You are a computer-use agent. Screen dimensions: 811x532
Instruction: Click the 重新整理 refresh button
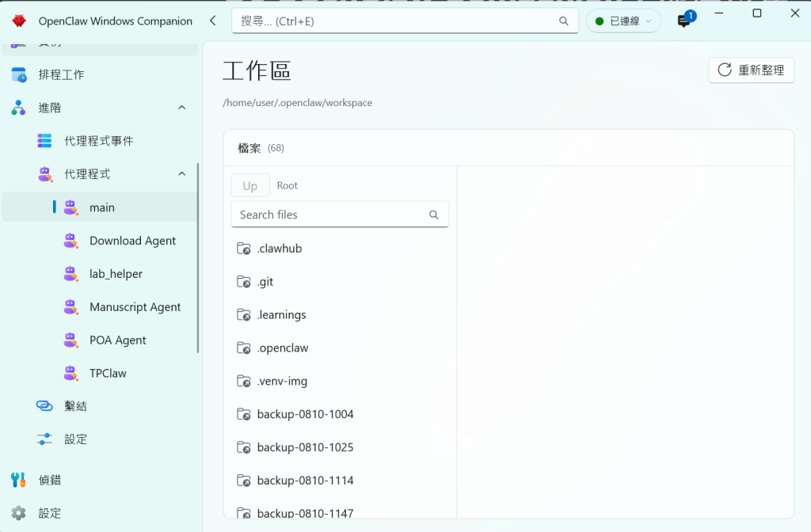(x=751, y=70)
